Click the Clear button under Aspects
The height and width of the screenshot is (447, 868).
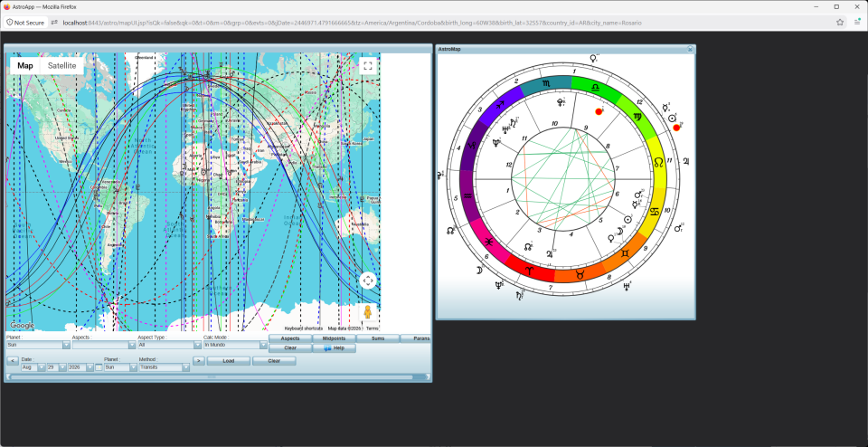click(290, 348)
